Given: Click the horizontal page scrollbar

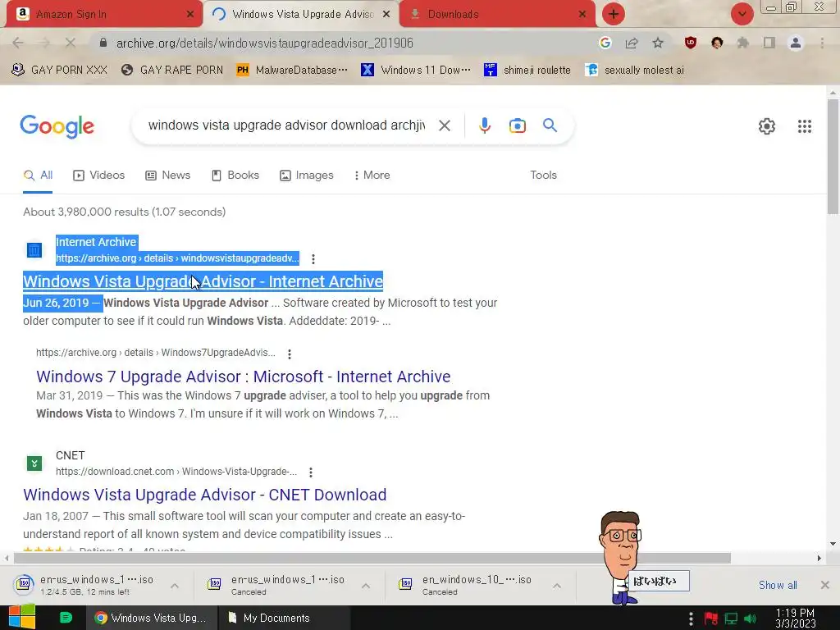Looking at the screenshot, I should [x=372, y=558].
